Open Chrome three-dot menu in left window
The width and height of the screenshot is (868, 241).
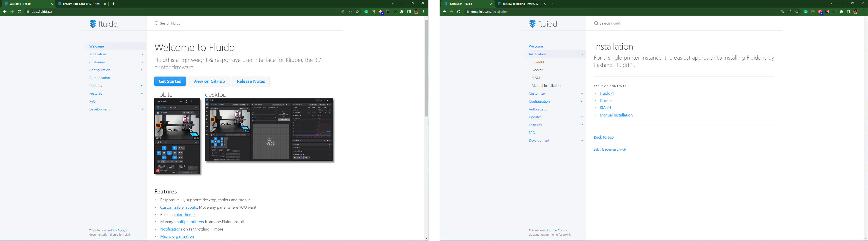coord(424,12)
